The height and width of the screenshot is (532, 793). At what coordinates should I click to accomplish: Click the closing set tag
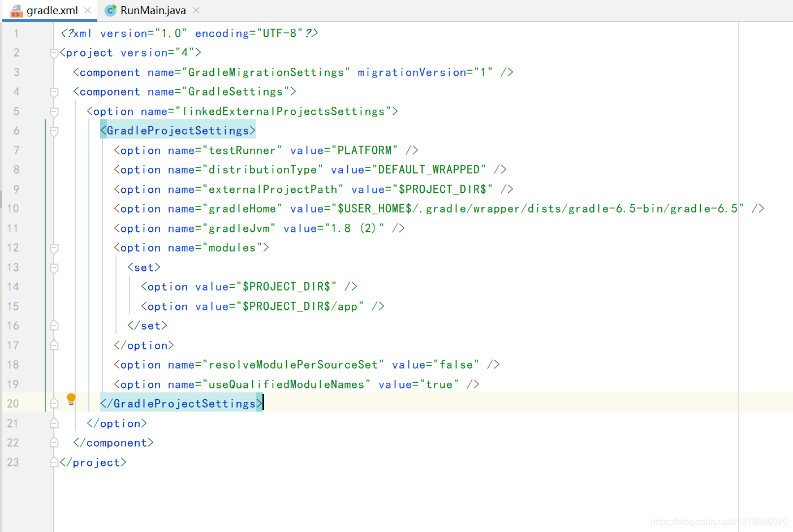148,326
